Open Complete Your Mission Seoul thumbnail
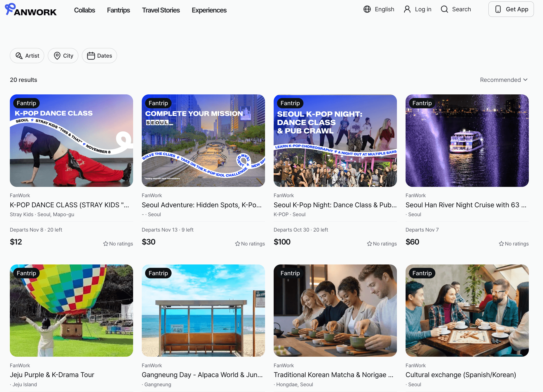Image resolution: width=543 pixels, height=392 pixels. click(x=203, y=141)
